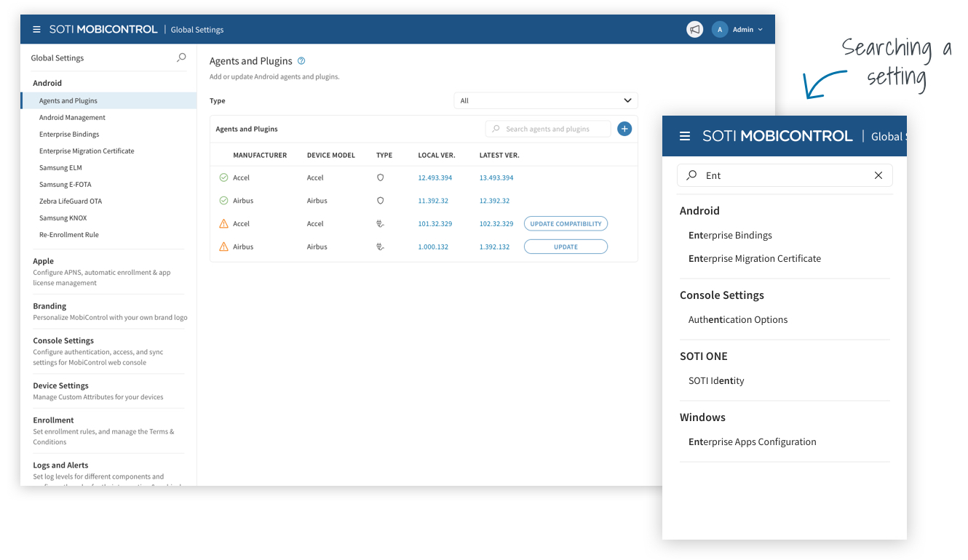Open hamburger menu in the search panel header
The width and height of the screenshot is (968, 560).
[684, 136]
